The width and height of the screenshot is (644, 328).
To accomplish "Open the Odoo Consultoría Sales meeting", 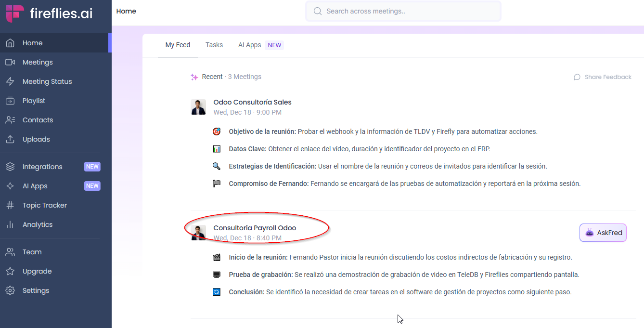I will coord(252,102).
